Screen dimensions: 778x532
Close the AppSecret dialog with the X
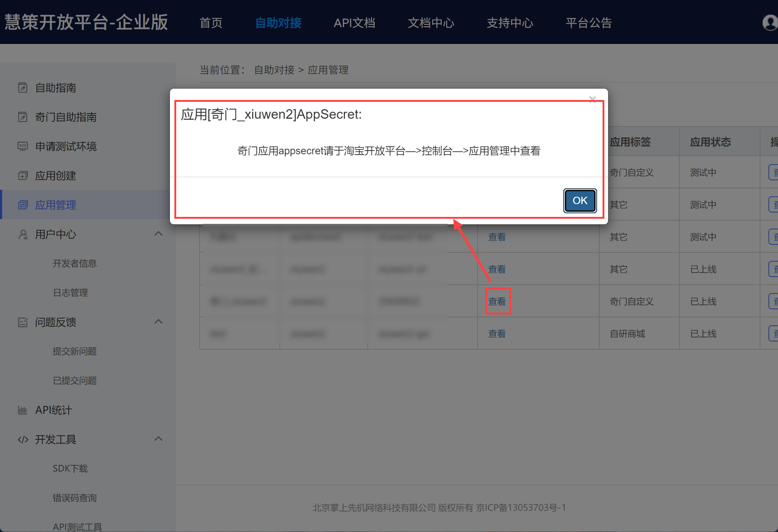(x=592, y=99)
